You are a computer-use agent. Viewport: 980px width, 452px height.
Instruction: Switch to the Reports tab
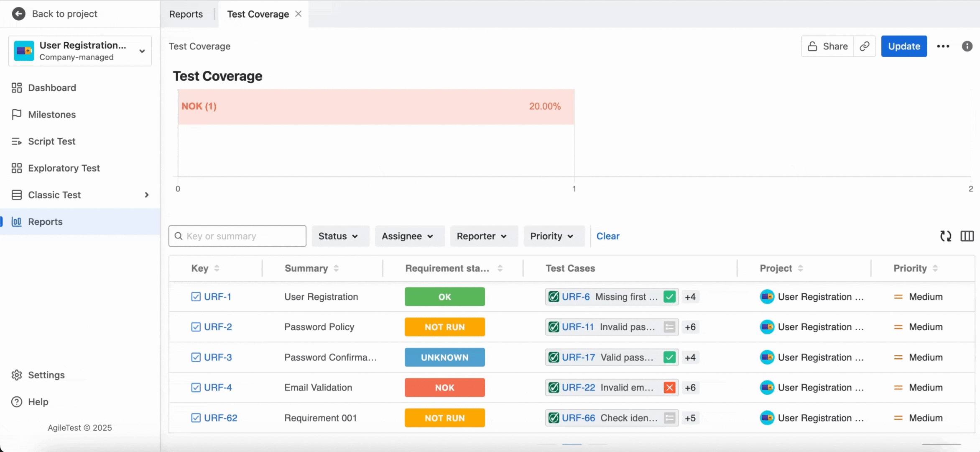[x=186, y=14]
